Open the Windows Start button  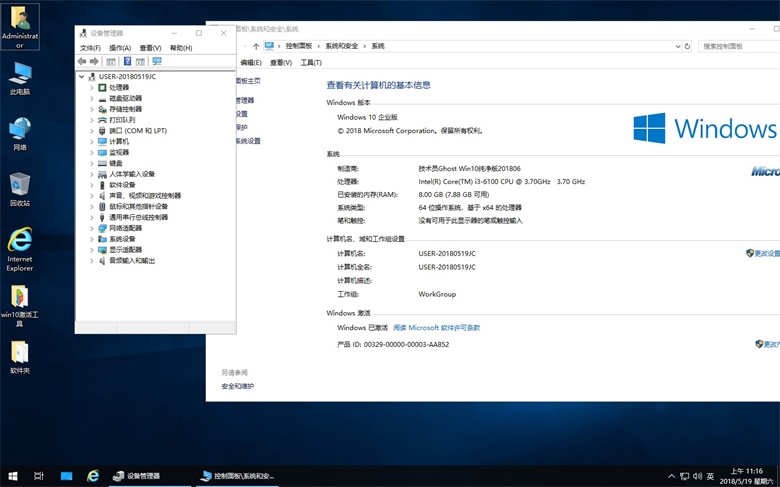(13, 476)
